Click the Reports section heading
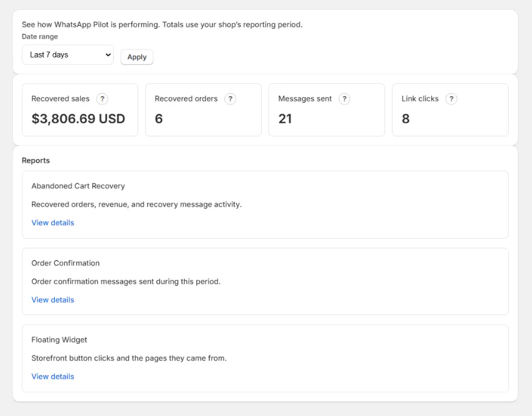 tap(35, 160)
